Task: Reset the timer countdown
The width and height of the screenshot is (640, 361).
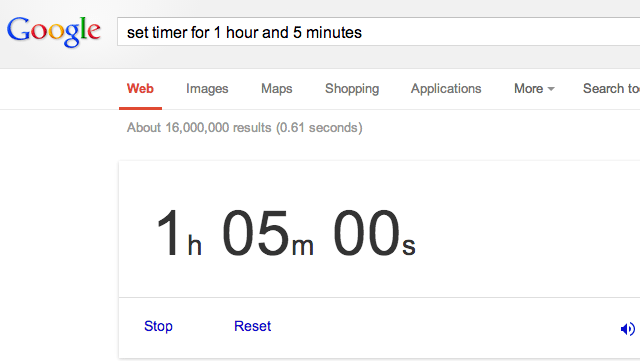Action: (252, 326)
